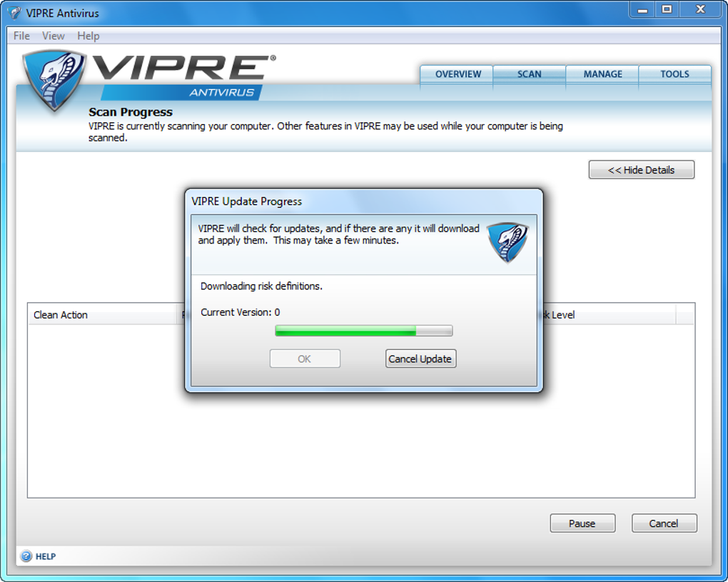Maximize the VIPRE Antivirus window
The height and width of the screenshot is (582, 728).
[667, 10]
